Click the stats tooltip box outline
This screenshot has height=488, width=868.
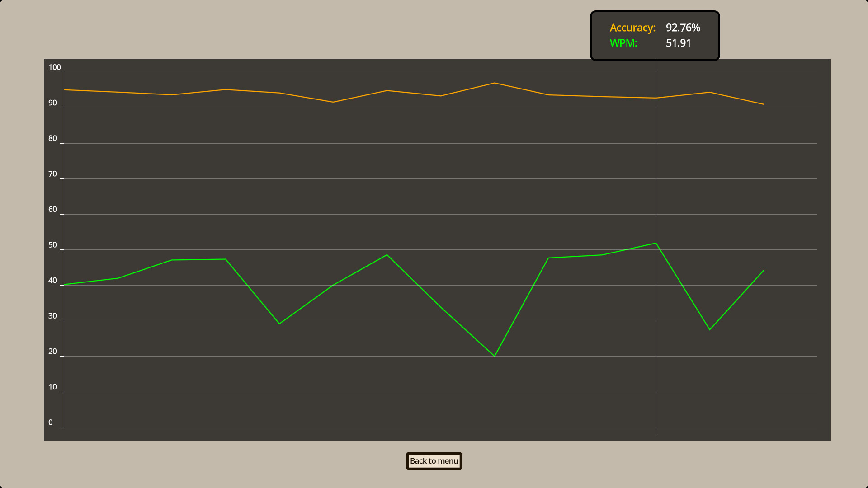(x=655, y=13)
